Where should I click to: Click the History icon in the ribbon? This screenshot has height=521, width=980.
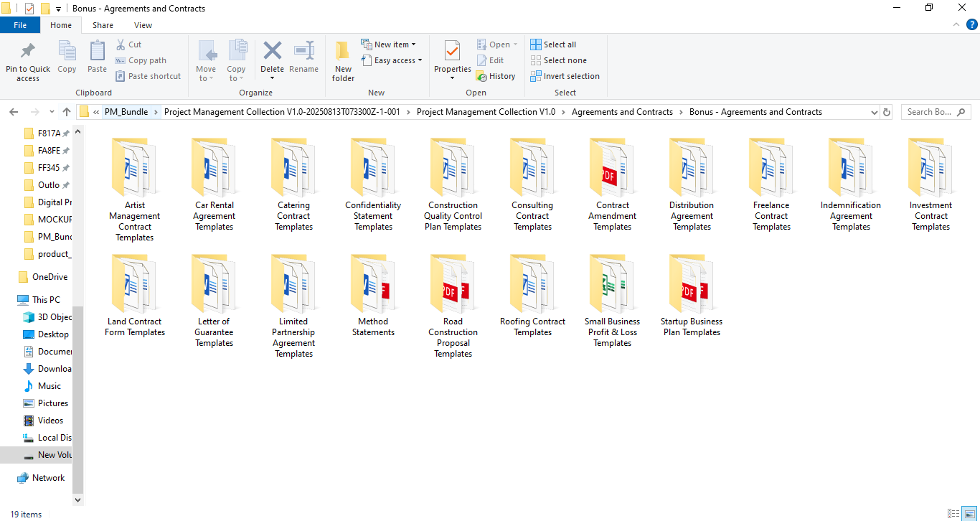click(496, 76)
